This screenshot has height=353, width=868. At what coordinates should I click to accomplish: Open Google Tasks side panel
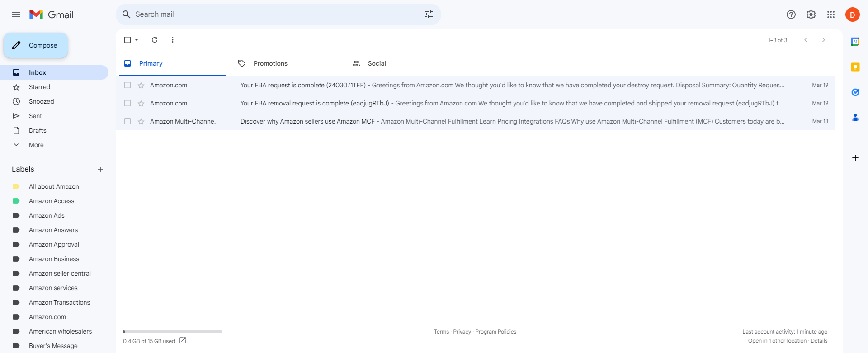(855, 92)
